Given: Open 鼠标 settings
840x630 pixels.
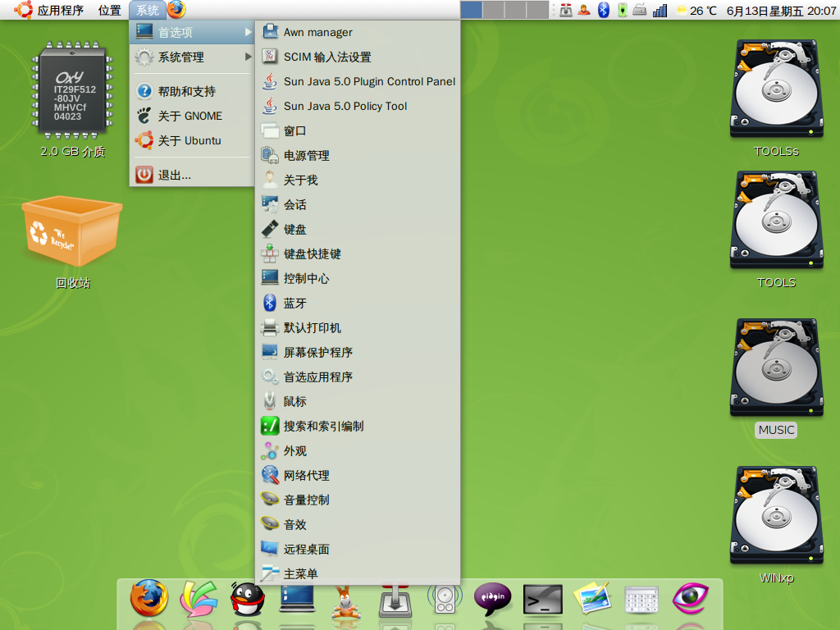Looking at the screenshot, I should tap(358, 402).
